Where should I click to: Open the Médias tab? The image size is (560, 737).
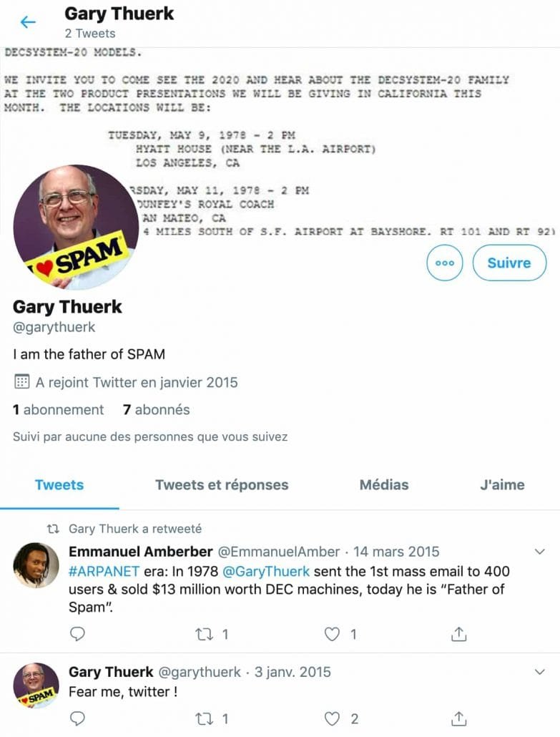[384, 484]
